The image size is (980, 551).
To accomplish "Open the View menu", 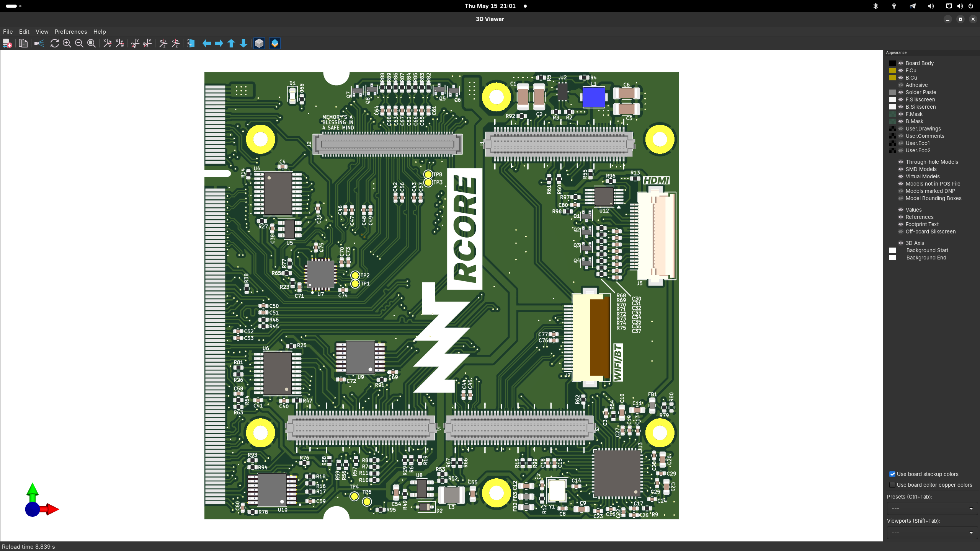I will click(42, 32).
